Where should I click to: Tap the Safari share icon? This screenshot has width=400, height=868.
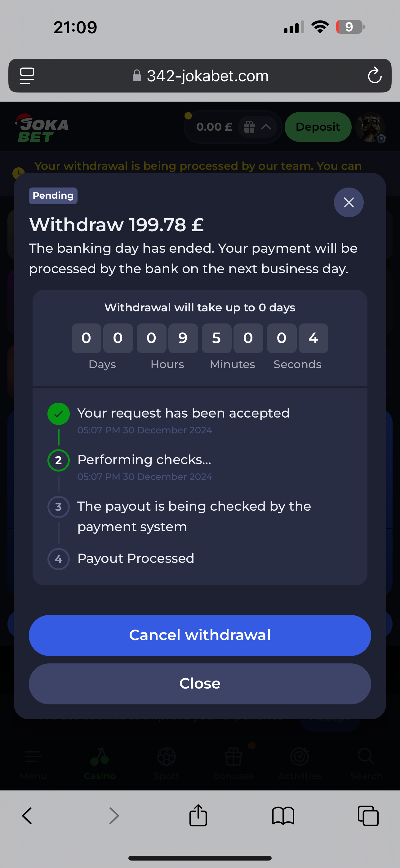coord(198,816)
